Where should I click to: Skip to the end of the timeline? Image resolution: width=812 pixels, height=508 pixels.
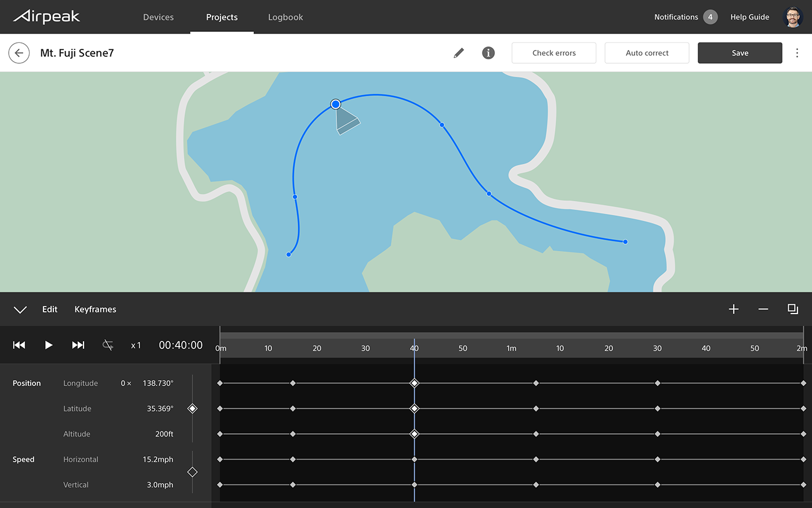click(x=78, y=345)
